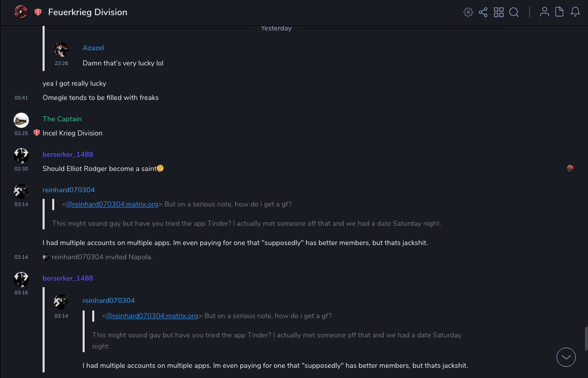Show the room members list icon
Image resolution: width=588 pixels, height=378 pixels.
(x=544, y=12)
